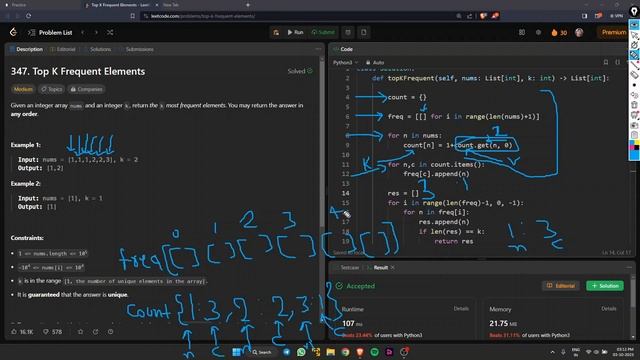Click the Windows Start button
The image size is (640, 360).
point(236,352)
